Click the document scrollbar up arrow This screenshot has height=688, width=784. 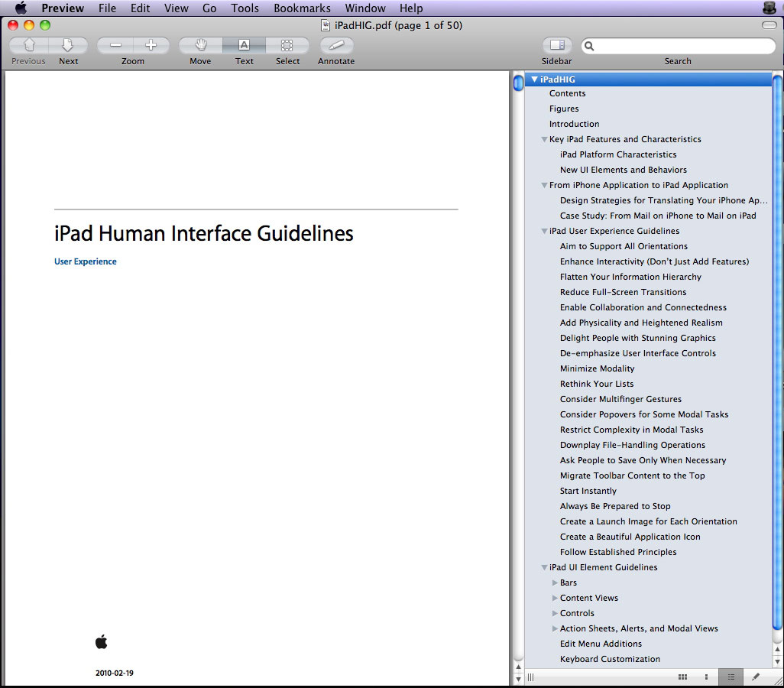[x=518, y=667]
